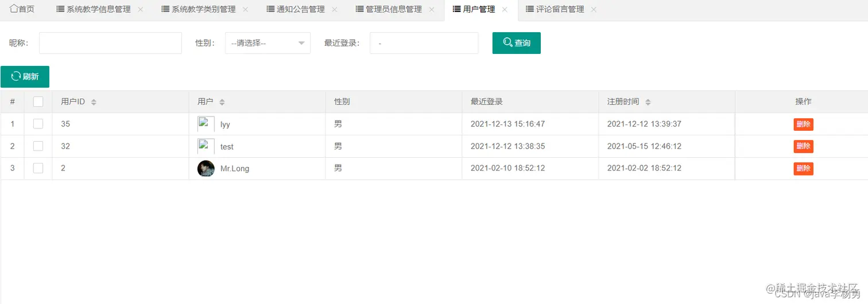Open the 性别 gender dropdown
Image resolution: width=868 pixels, height=304 pixels.
click(268, 43)
